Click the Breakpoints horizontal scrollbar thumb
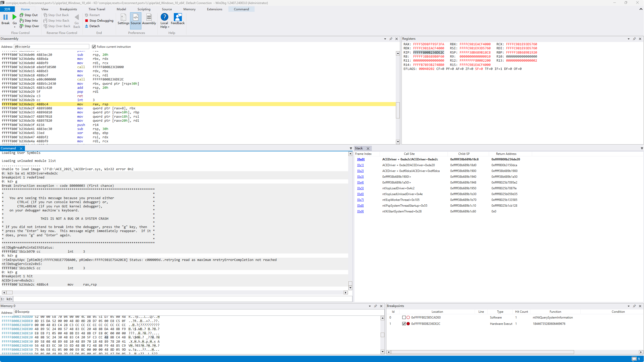Image resolution: width=644 pixels, height=362 pixels. coord(482,352)
